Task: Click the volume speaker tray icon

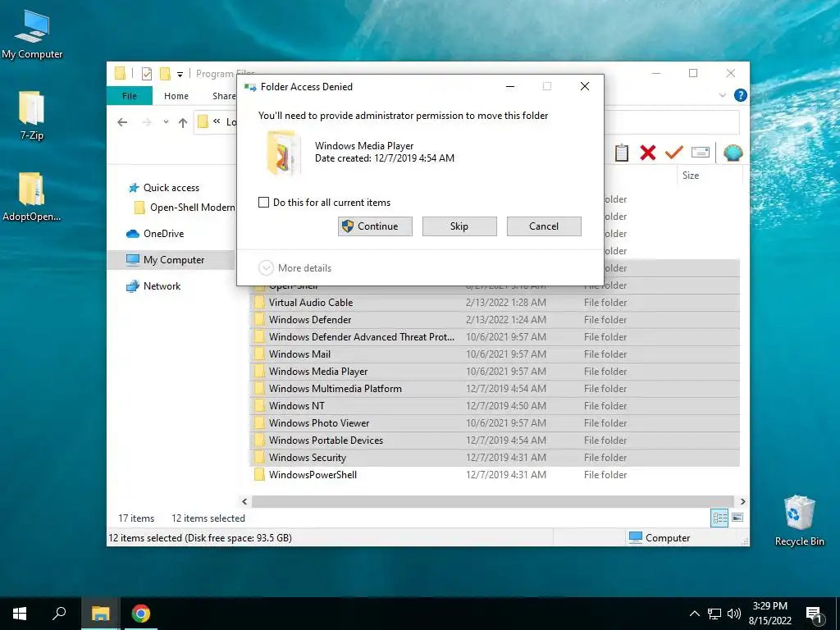Action: 734,614
